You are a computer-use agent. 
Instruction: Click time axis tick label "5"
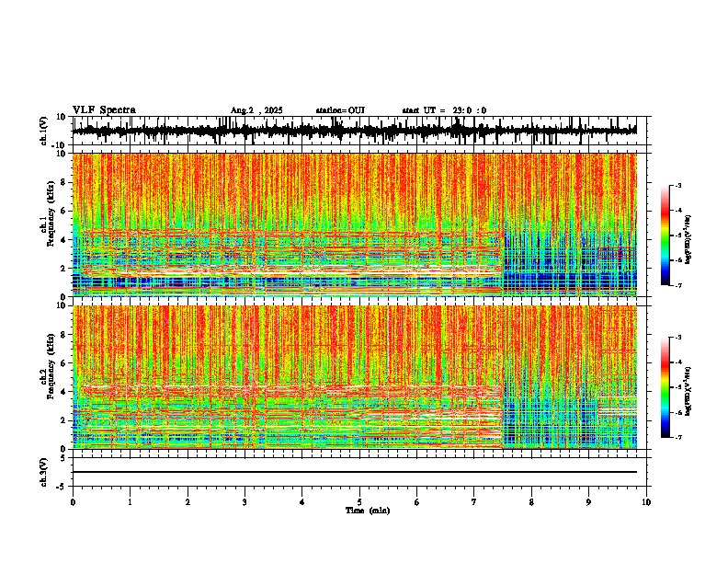tap(359, 502)
